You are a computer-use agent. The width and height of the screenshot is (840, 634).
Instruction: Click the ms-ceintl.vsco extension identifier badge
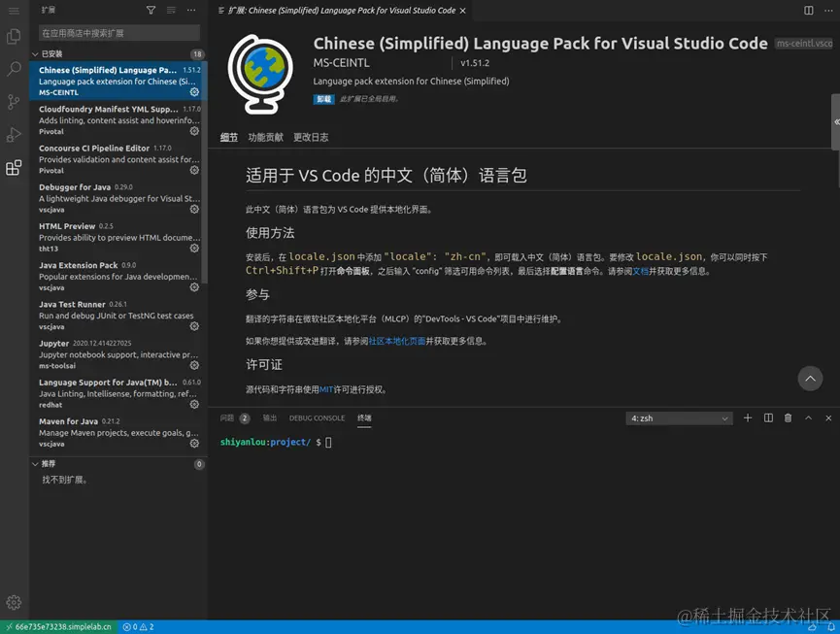804,44
